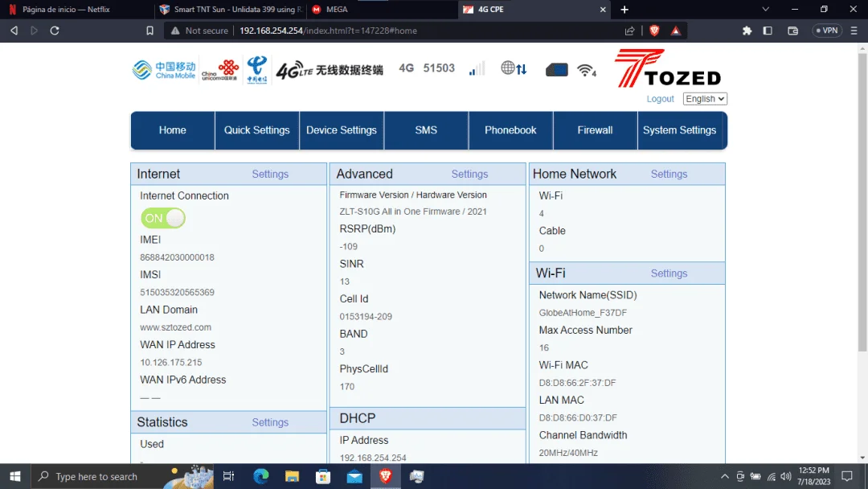Open the SMS menu
The height and width of the screenshot is (489, 868).
[426, 130]
